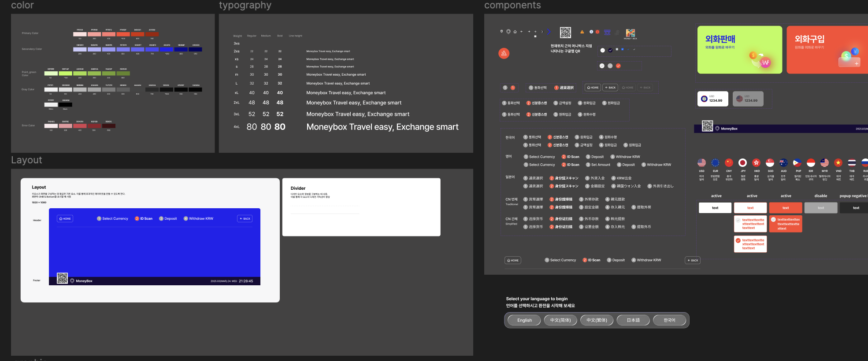Pick the black color swatch labeled Black

point(65,105)
